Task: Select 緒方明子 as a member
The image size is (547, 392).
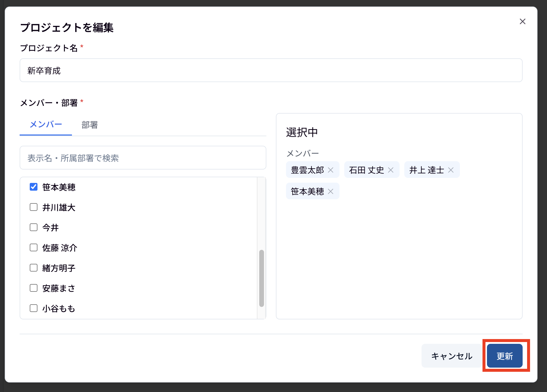Action: click(x=33, y=268)
